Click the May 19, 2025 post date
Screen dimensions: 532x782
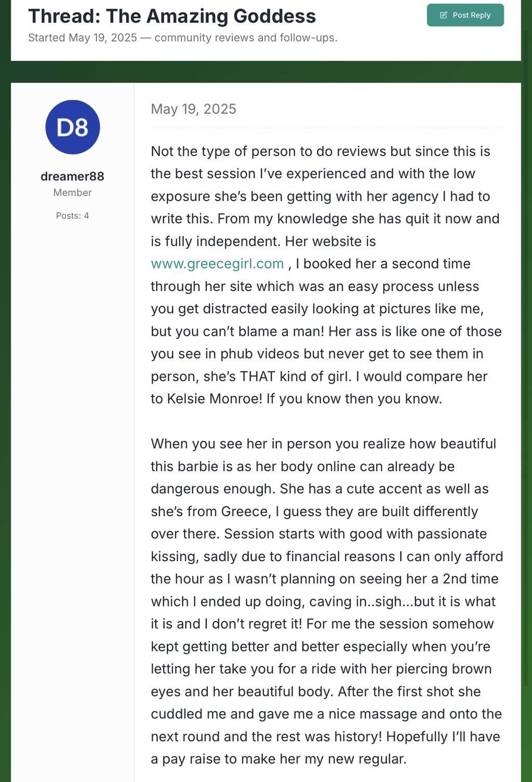coord(193,109)
